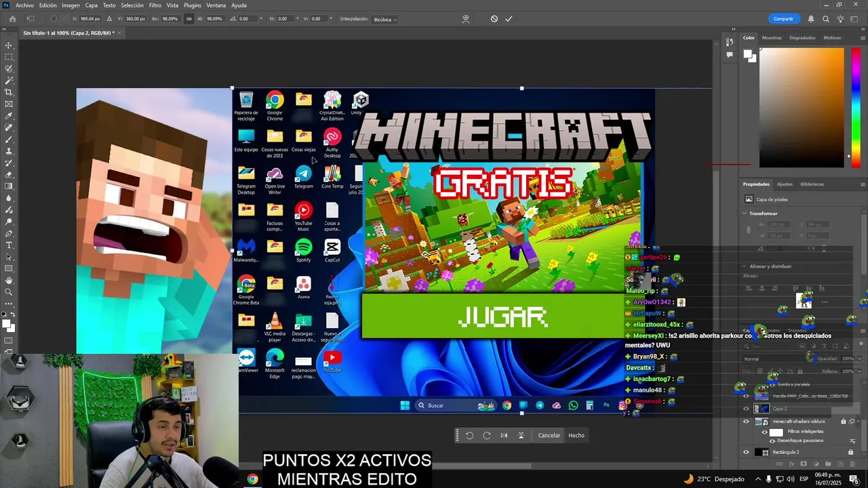The width and height of the screenshot is (868, 488).
Task: Open notifications bell in Photoshop
Action: click(811, 19)
